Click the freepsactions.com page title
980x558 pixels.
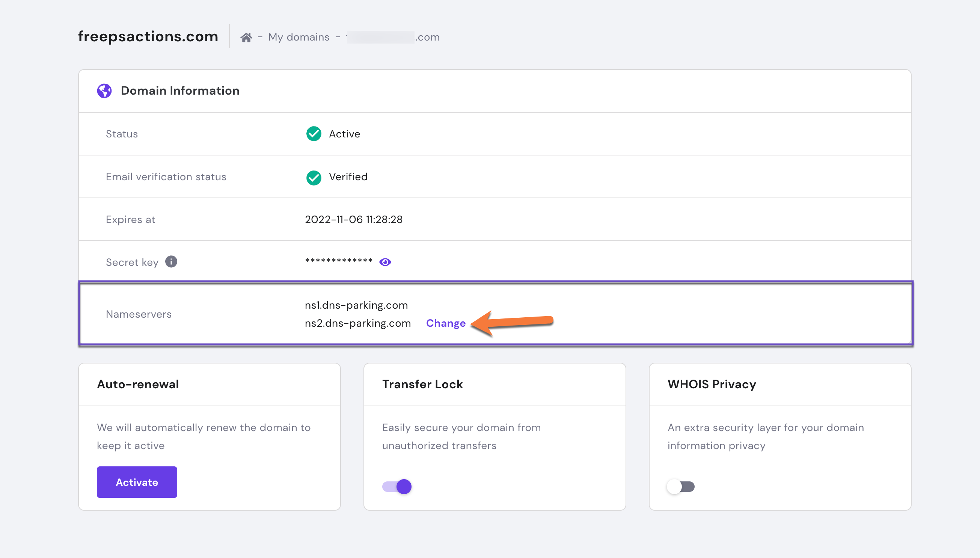coord(148,36)
